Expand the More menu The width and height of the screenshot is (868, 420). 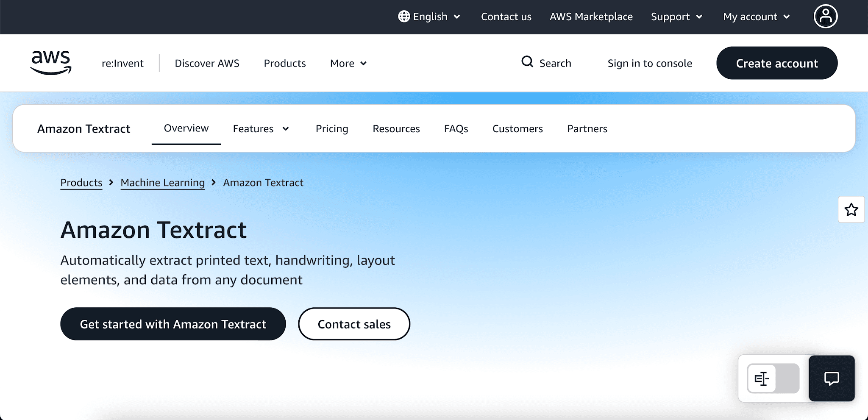click(x=348, y=63)
